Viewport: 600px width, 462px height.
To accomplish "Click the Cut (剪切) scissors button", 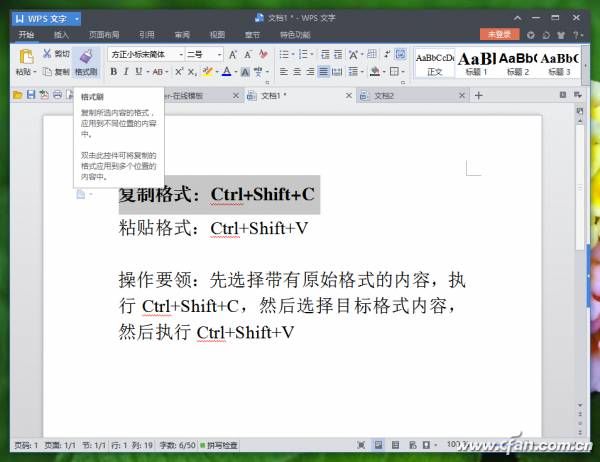I will 56,54.
